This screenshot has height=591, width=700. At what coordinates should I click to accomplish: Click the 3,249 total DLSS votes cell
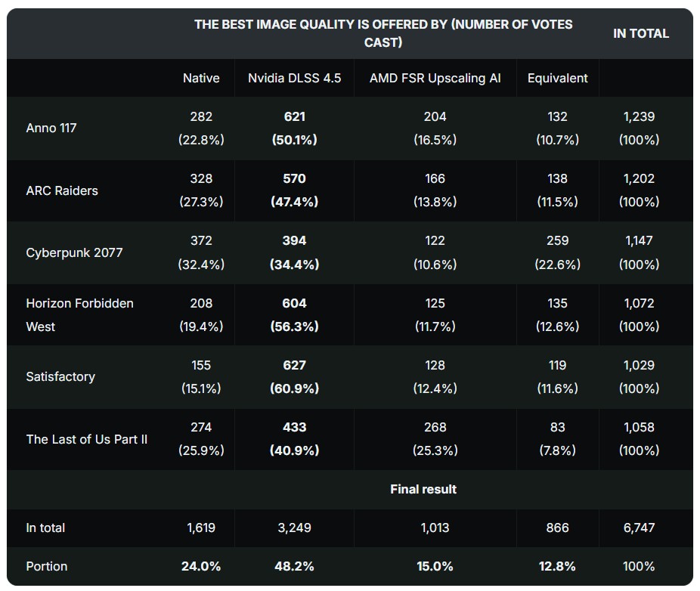tap(294, 528)
